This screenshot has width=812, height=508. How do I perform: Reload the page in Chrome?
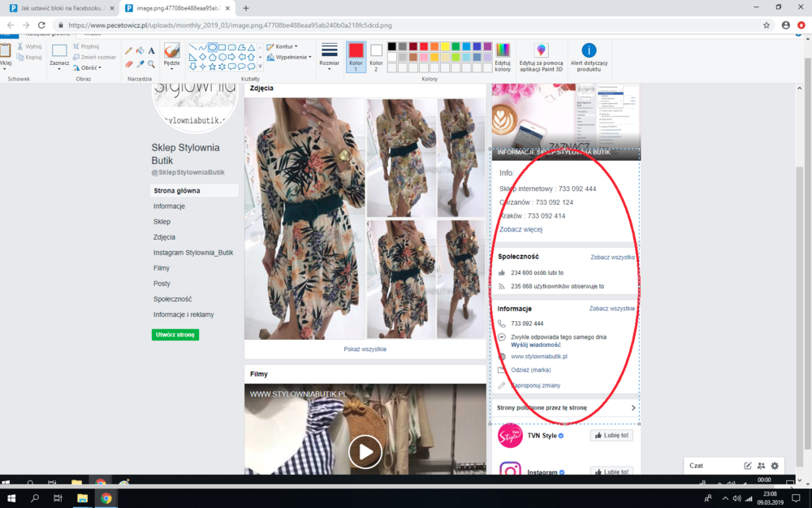point(41,25)
